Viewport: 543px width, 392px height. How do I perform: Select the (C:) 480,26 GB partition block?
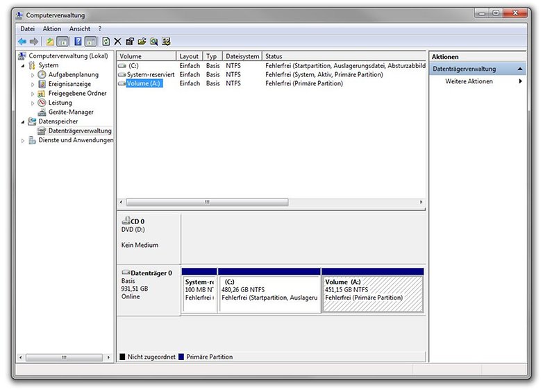269,290
